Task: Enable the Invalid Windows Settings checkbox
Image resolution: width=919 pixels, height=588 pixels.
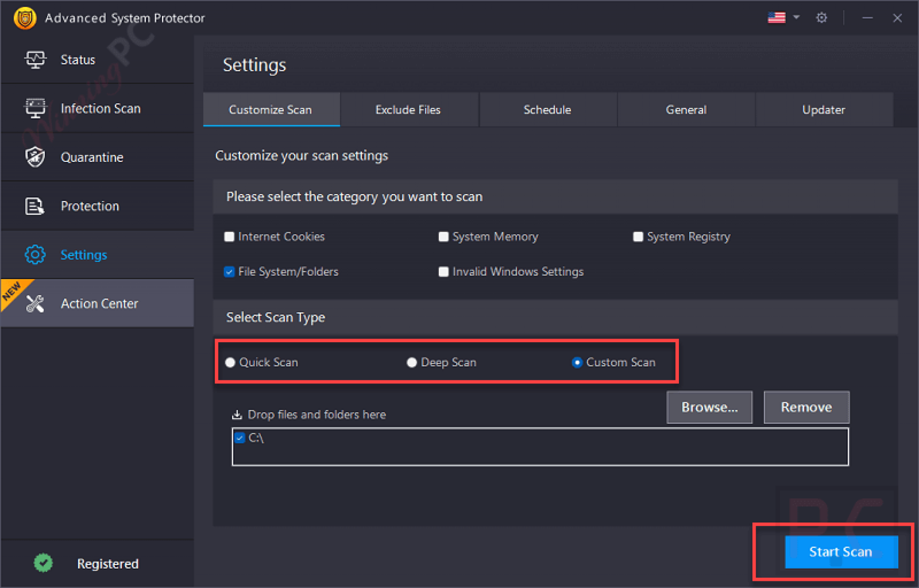Action: [443, 272]
